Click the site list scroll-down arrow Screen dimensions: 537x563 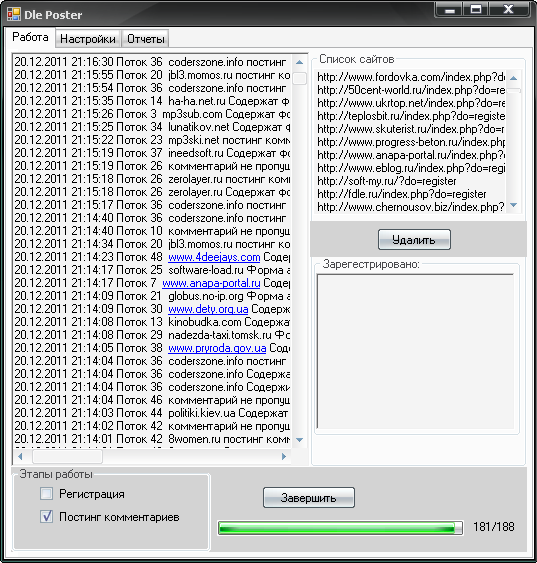point(513,205)
